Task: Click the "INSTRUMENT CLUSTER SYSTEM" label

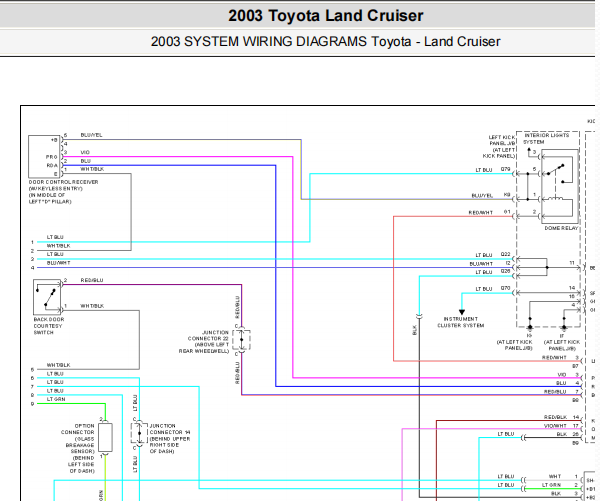Action: click(x=461, y=322)
